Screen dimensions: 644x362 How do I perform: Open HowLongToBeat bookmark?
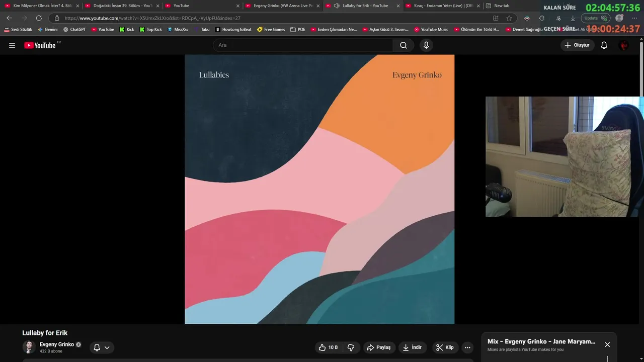tap(233, 30)
